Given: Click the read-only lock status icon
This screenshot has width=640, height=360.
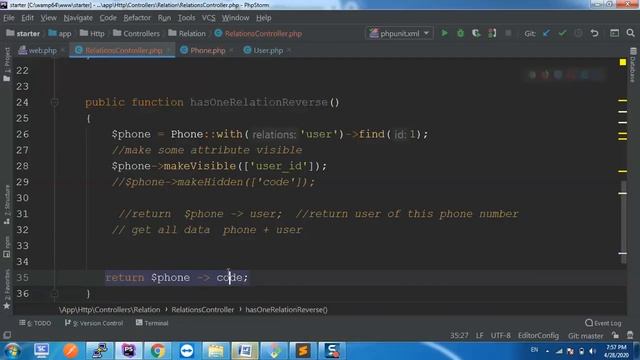Looking at the screenshot, I should coord(615,336).
